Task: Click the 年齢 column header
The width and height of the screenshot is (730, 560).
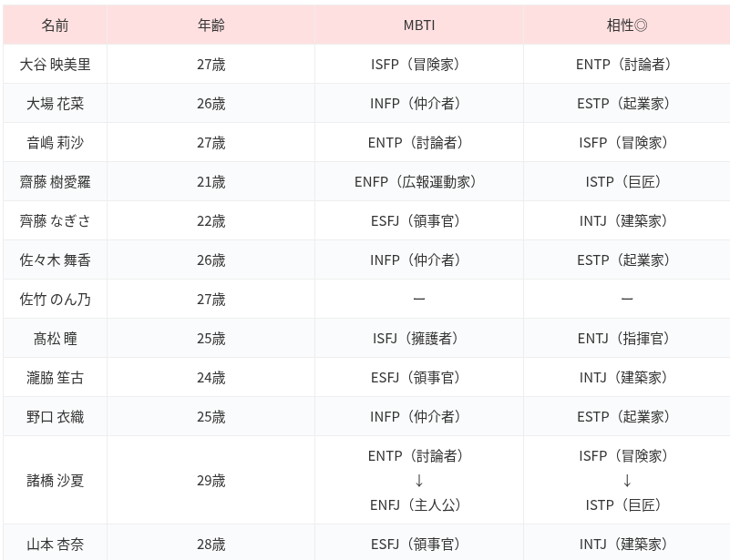Action: [211, 25]
